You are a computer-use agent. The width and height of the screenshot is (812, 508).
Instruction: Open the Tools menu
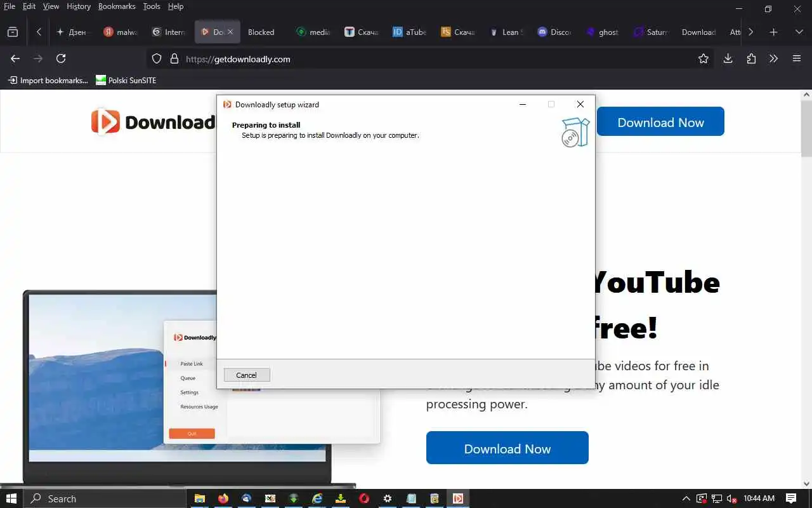152,6
